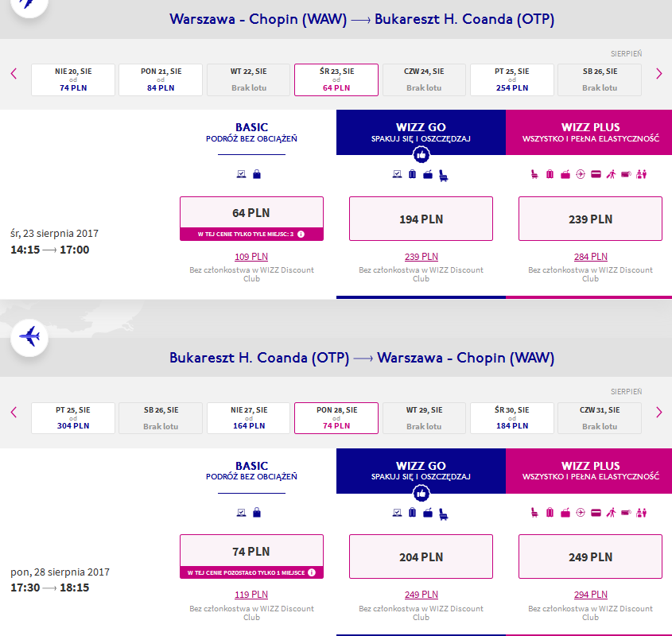Select NIE 27, SIE date with 164 PLN

pyautogui.click(x=249, y=418)
